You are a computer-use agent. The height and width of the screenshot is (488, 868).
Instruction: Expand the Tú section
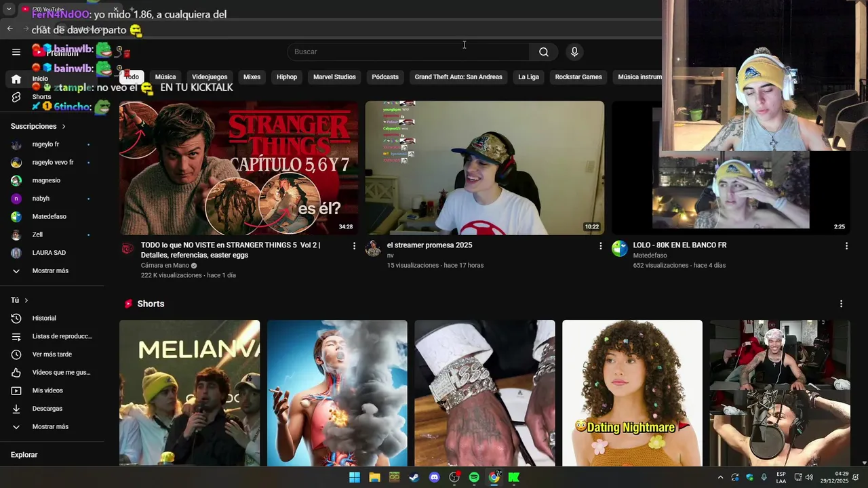pos(20,300)
